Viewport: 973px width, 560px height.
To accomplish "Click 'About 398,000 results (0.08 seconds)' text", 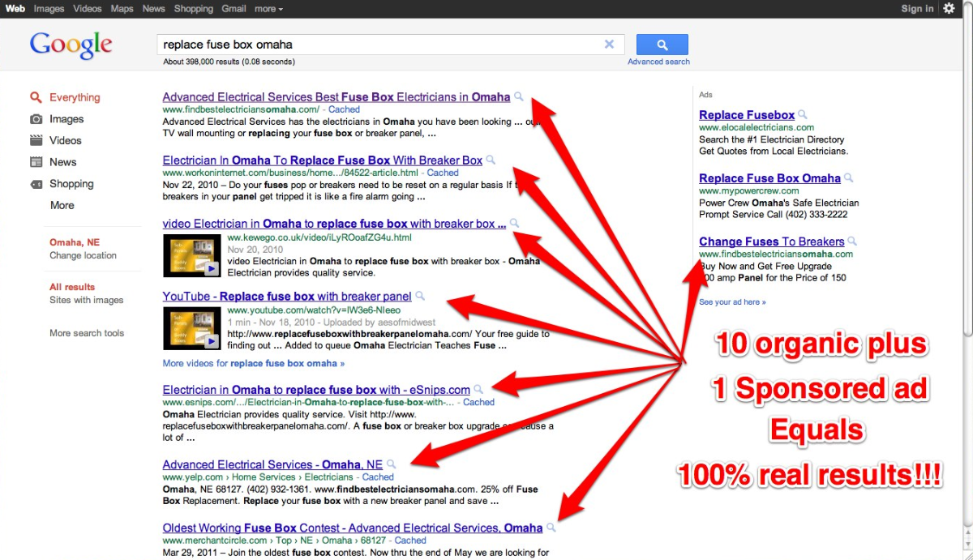I will click(x=229, y=62).
